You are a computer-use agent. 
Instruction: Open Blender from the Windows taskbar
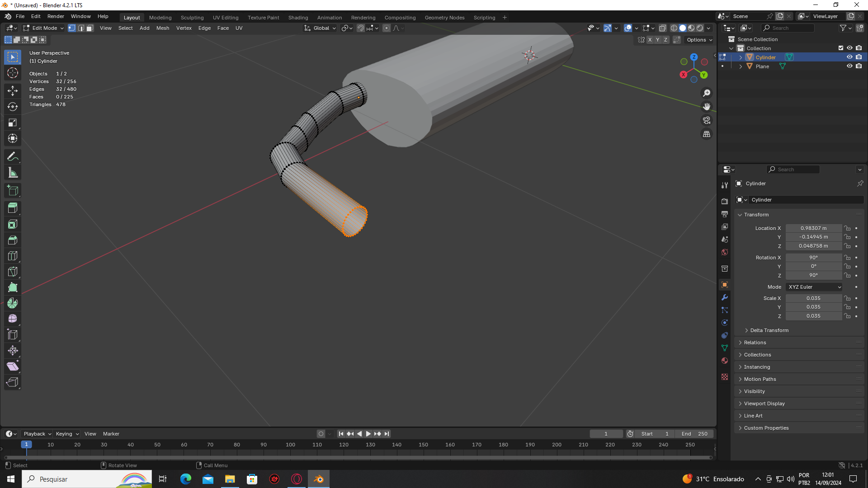318,479
